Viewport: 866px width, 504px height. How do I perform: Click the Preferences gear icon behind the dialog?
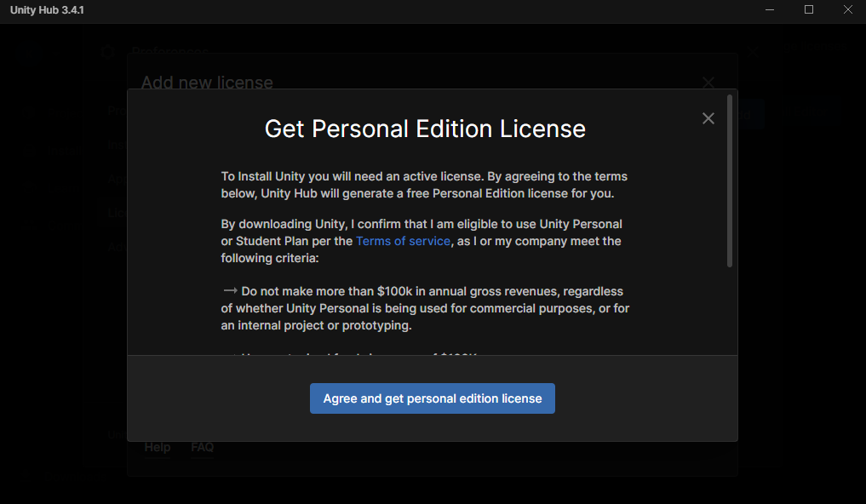107,52
